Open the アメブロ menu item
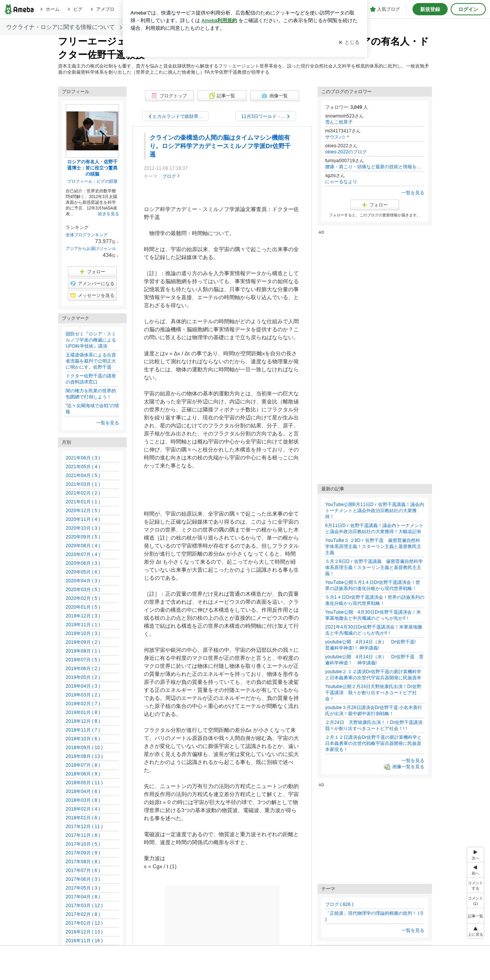This screenshot has width=490, height=980. pyautogui.click(x=102, y=9)
